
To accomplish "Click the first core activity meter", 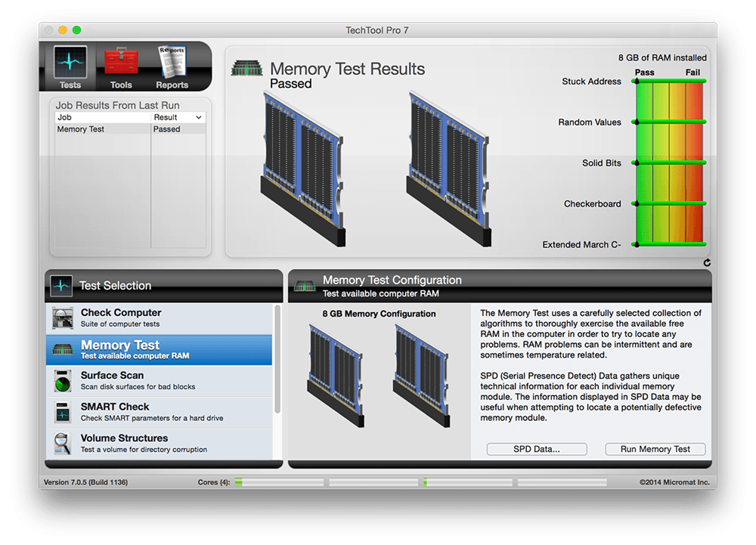I will (279, 482).
